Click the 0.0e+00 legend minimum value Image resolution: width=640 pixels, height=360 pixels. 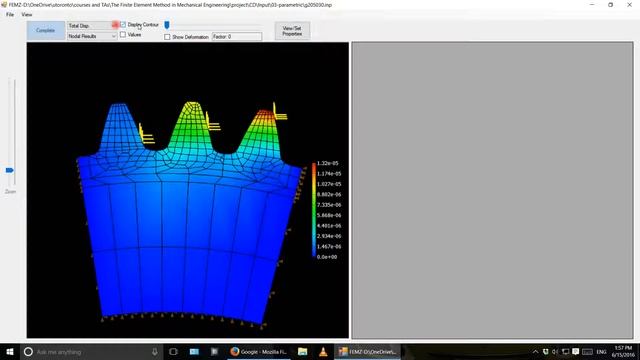(x=327, y=257)
